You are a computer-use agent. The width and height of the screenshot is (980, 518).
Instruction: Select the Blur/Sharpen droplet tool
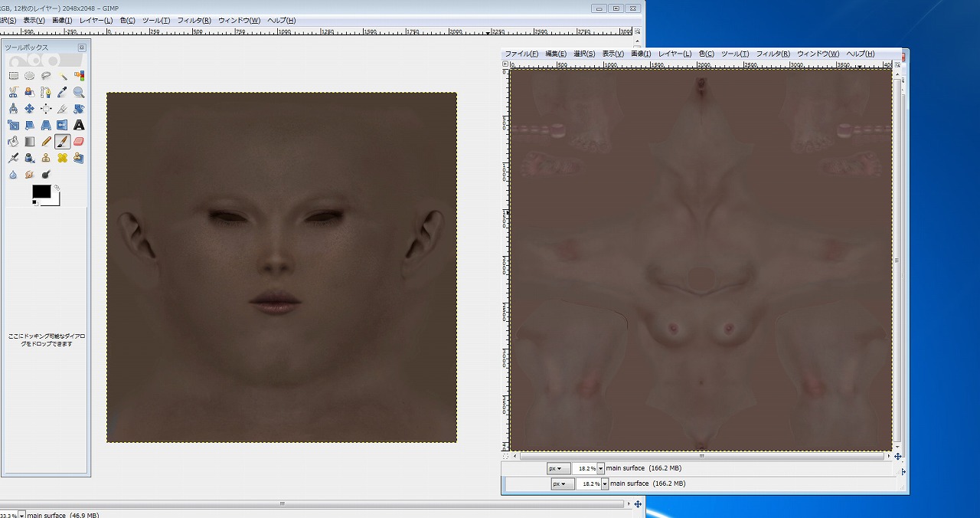coord(13,174)
